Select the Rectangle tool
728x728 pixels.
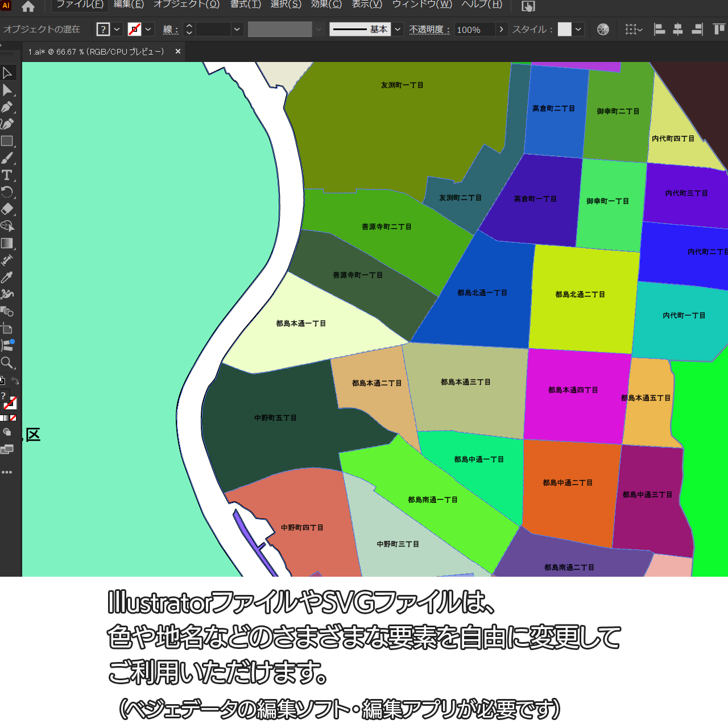coord(7,141)
